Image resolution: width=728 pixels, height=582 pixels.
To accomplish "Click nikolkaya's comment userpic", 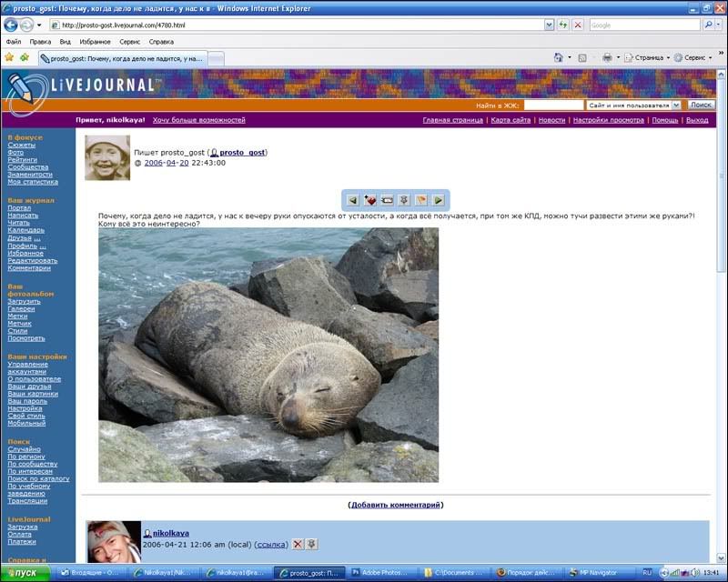I will click(115, 542).
